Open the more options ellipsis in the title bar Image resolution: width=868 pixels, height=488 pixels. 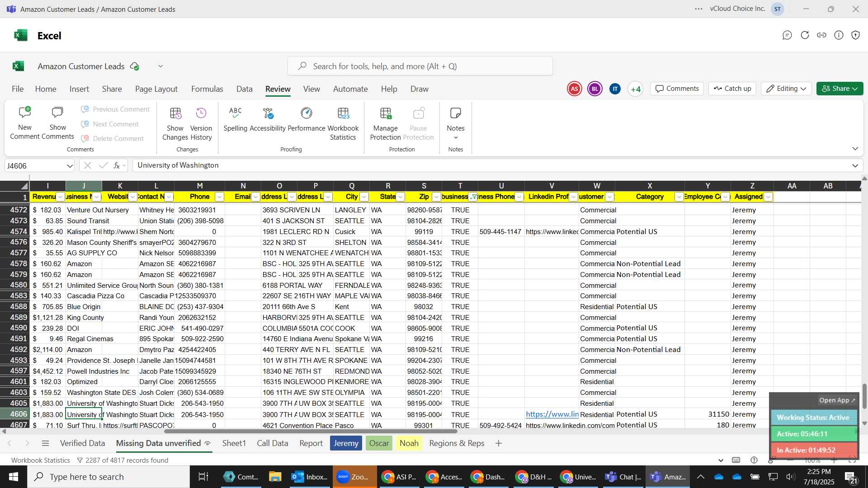(699, 9)
